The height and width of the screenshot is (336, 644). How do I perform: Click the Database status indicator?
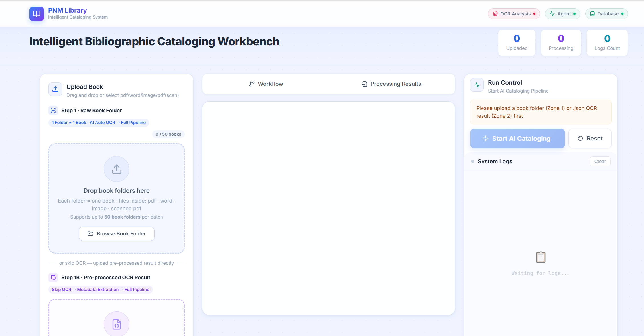[606, 14]
